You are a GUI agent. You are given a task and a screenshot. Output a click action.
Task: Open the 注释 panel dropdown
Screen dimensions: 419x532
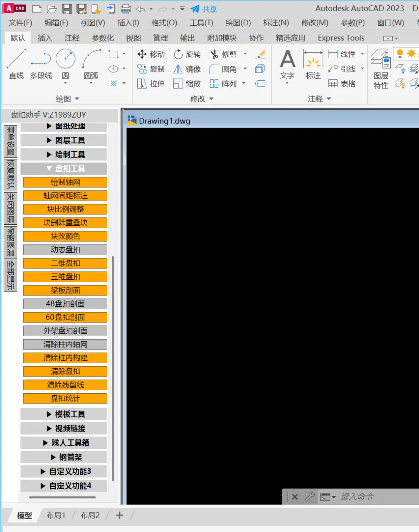point(320,99)
